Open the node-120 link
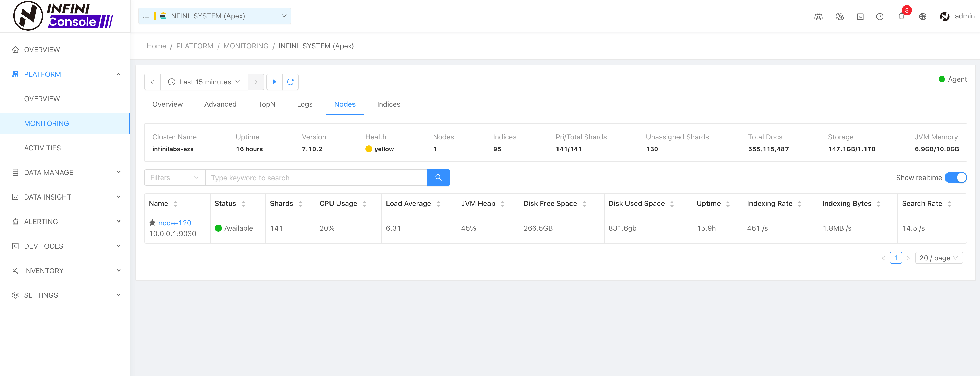 tap(175, 223)
